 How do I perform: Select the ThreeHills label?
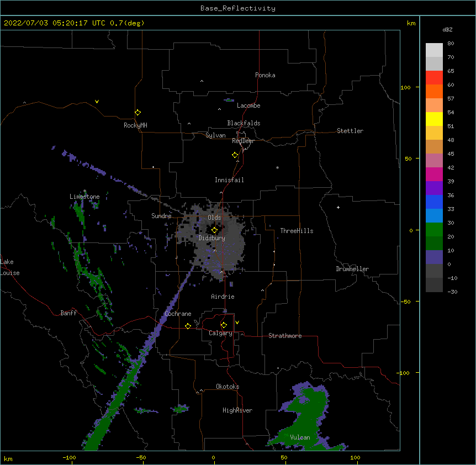pyautogui.click(x=297, y=231)
